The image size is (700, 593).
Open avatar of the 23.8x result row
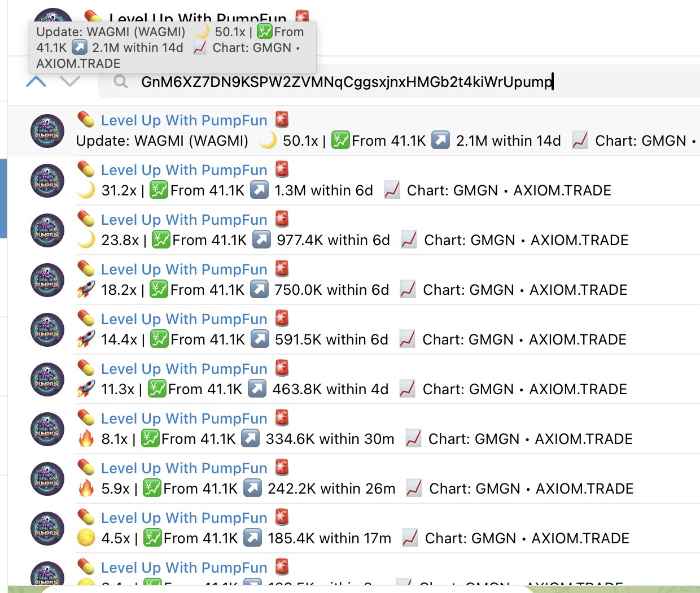coord(47,230)
